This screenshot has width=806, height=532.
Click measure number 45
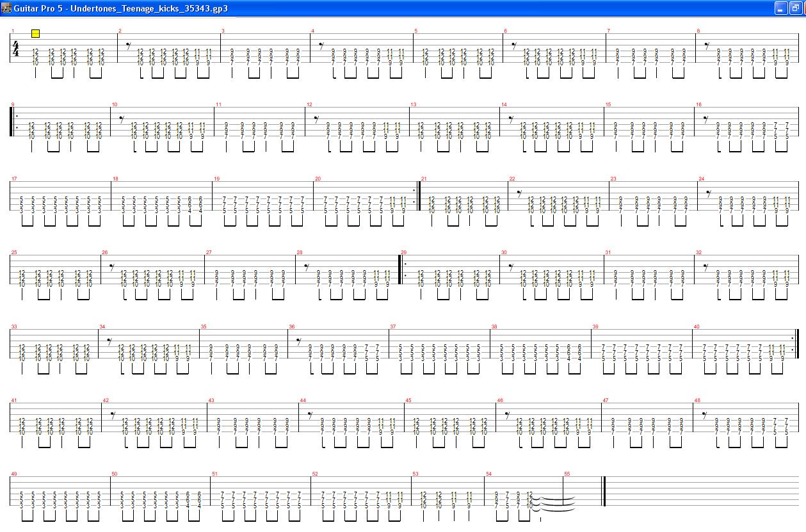pyautogui.click(x=408, y=400)
